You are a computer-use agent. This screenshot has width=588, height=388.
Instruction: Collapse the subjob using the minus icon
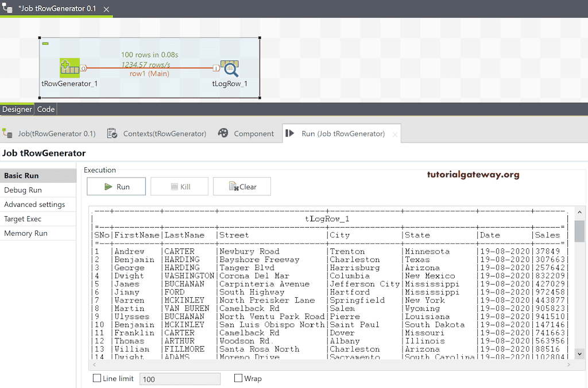(45, 44)
